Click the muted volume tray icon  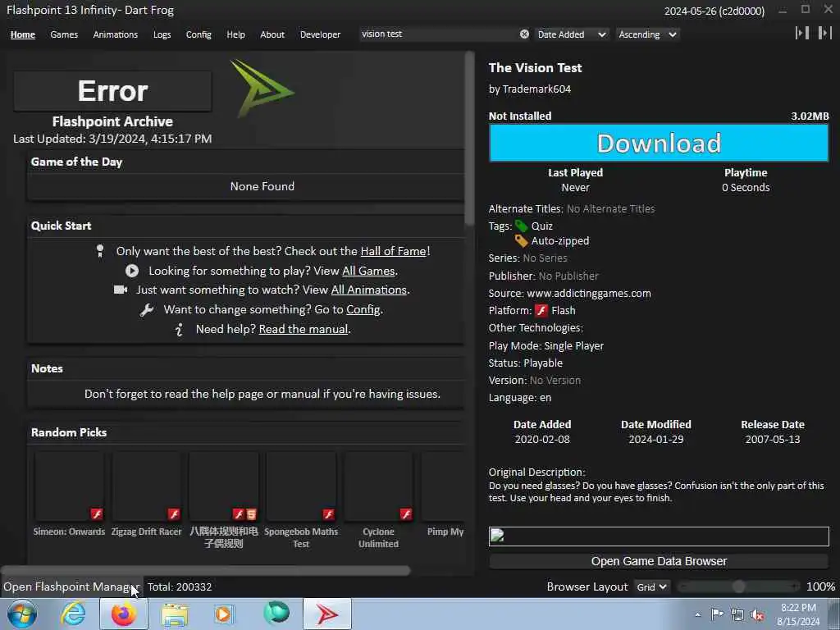tap(757, 614)
